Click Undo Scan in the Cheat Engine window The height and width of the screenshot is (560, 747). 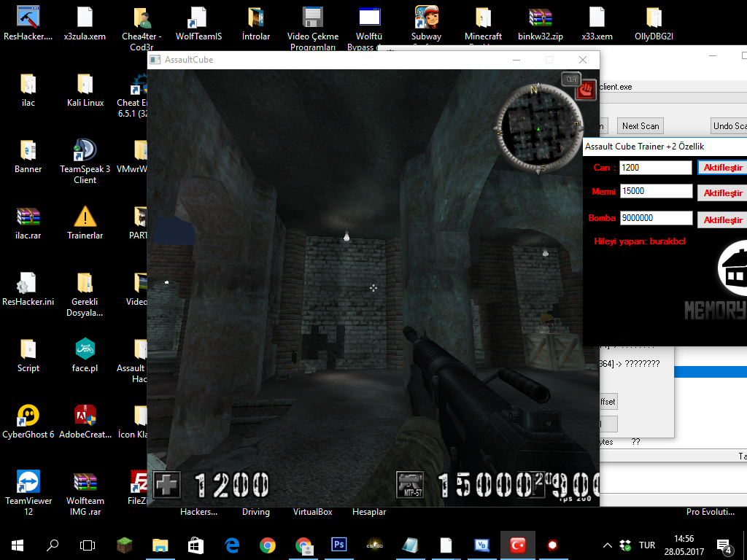[x=729, y=126]
